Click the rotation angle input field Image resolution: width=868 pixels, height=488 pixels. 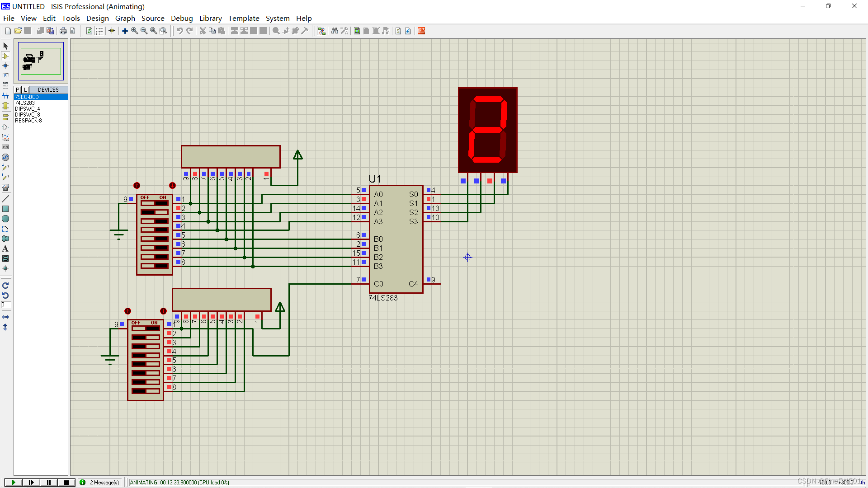coord(6,305)
